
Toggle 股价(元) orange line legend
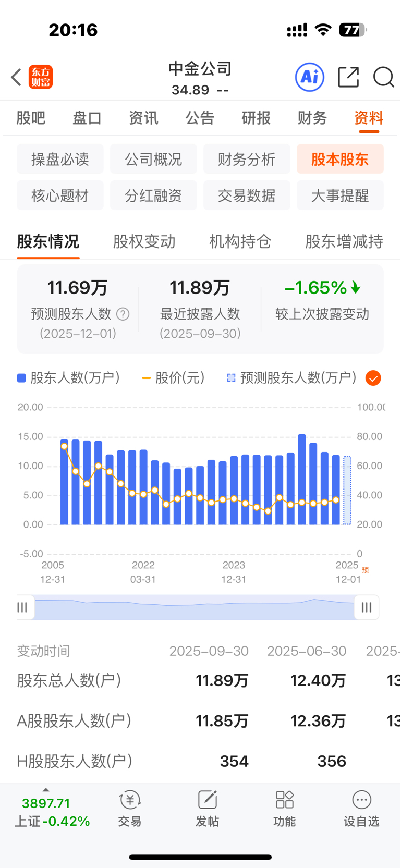point(173,378)
